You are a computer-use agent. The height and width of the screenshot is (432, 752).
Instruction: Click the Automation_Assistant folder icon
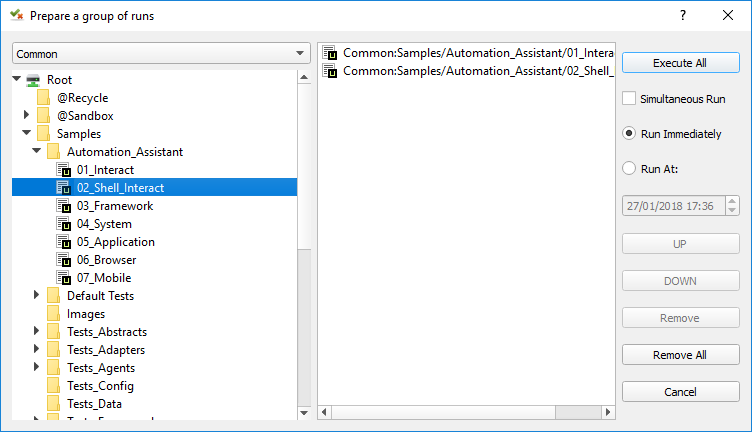tap(53, 152)
